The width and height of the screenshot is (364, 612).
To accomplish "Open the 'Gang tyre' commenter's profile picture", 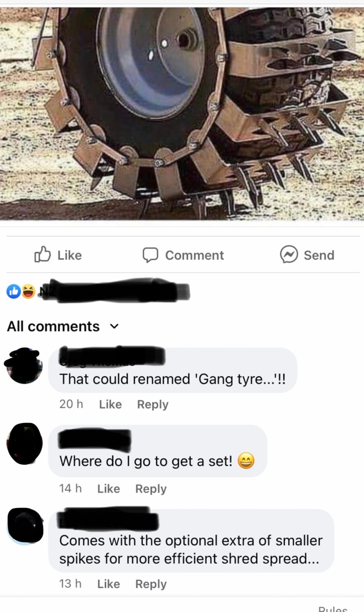I will [x=24, y=366].
